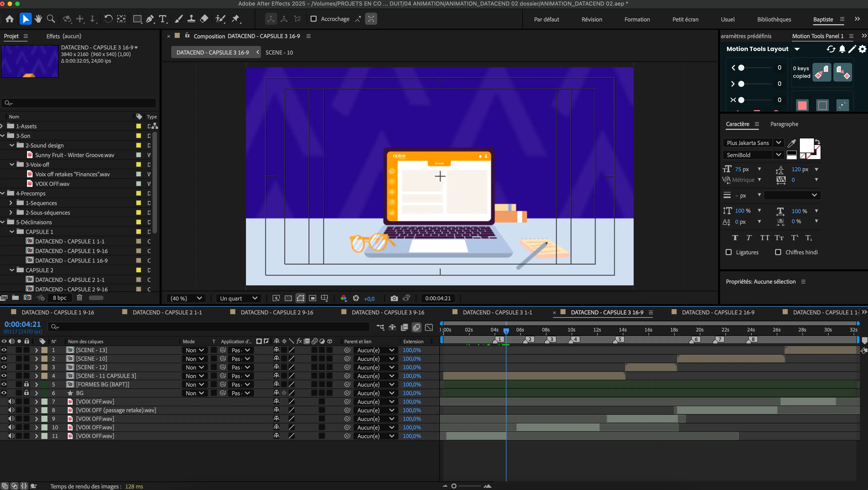Click Motion Tools refresh icon
Viewport: 868px width, 490px height.
coord(831,49)
